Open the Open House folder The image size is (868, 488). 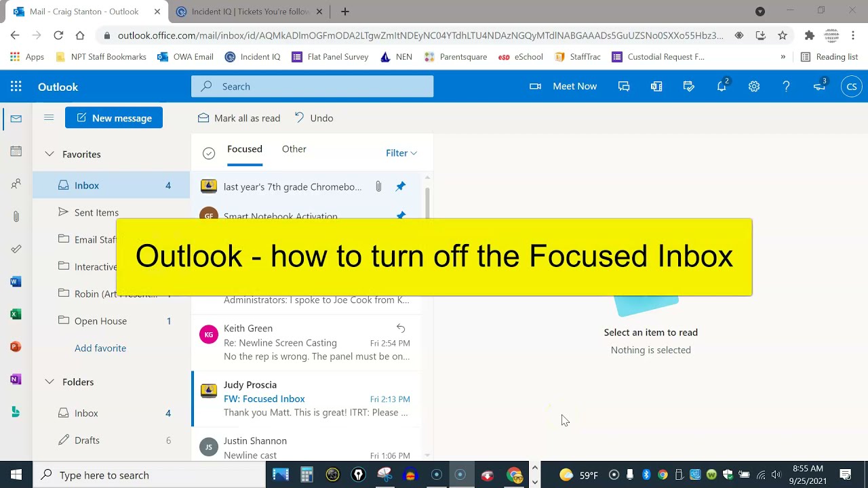tap(111, 321)
